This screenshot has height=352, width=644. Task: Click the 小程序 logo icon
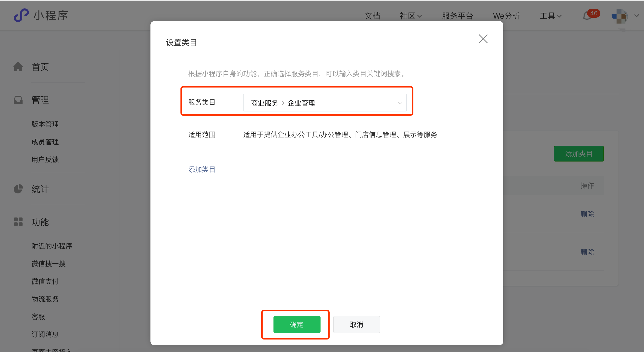click(21, 15)
